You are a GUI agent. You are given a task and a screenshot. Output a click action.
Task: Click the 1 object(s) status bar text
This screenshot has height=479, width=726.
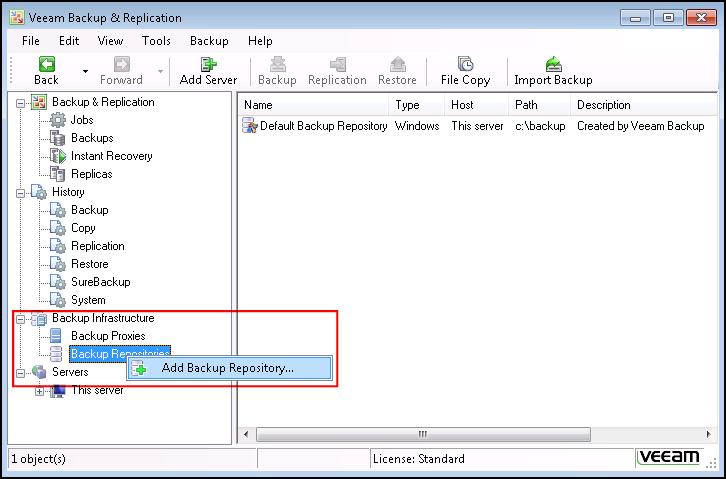click(x=38, y=459)
